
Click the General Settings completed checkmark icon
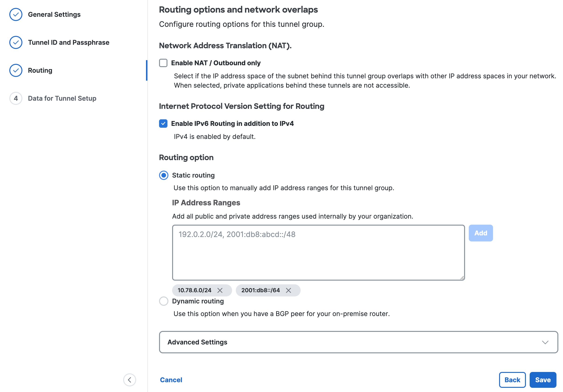(x=16, y=14)
